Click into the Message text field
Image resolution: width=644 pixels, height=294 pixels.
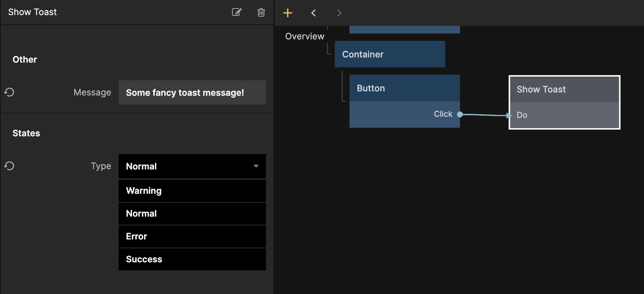[x=192, y=92]
